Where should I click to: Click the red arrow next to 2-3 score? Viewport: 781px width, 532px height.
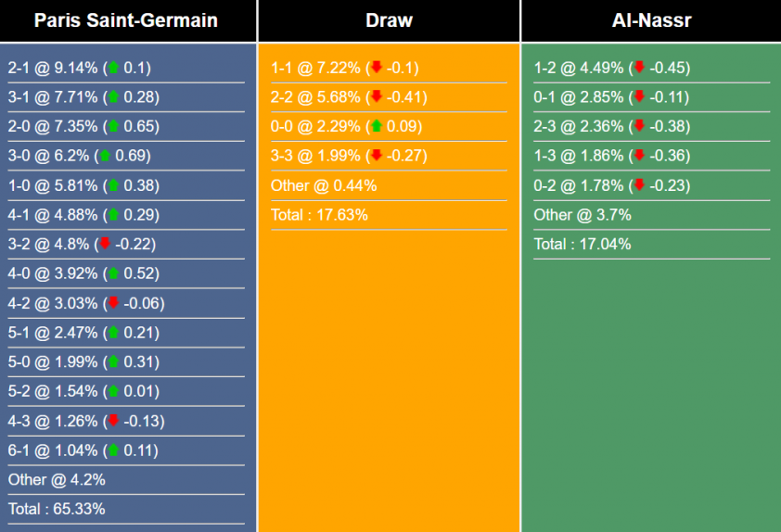coord(639,127)
